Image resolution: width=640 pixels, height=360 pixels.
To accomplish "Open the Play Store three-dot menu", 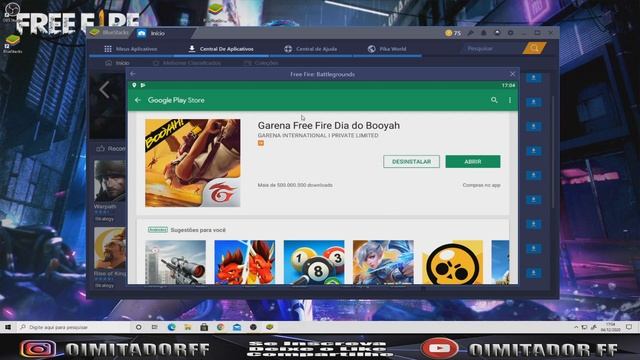I will 510,100.
